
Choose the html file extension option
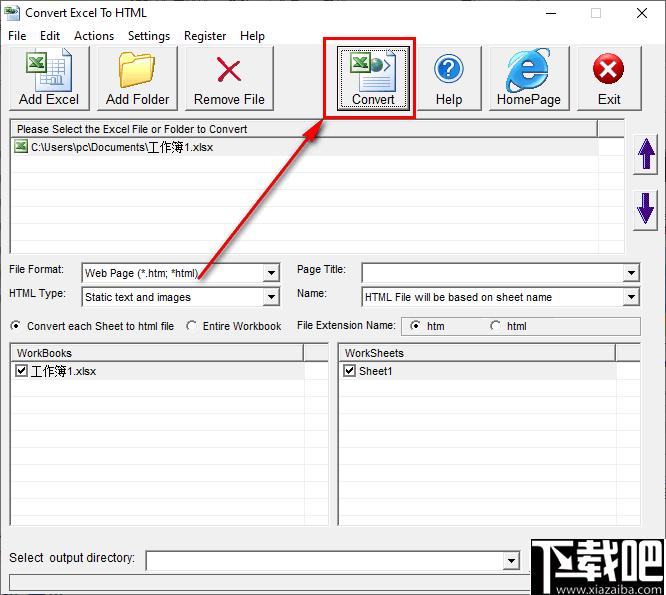pyautogui.click(x=495, y=326)
